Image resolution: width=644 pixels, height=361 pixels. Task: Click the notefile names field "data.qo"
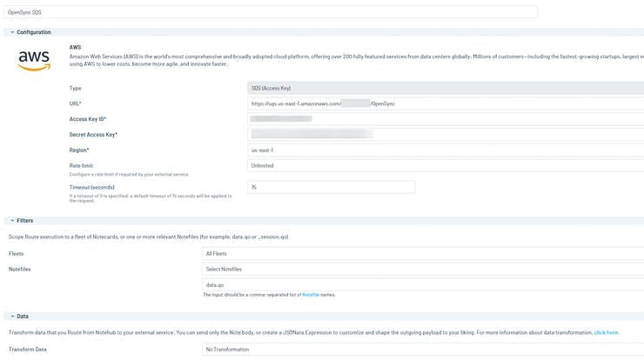(x=423, y=284)
